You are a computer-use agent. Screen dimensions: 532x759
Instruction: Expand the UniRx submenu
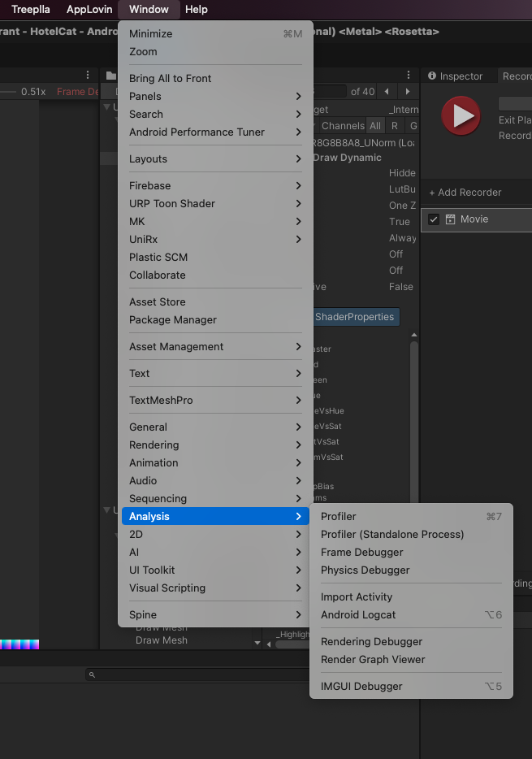pyautogui.click(x=215, y=240)
